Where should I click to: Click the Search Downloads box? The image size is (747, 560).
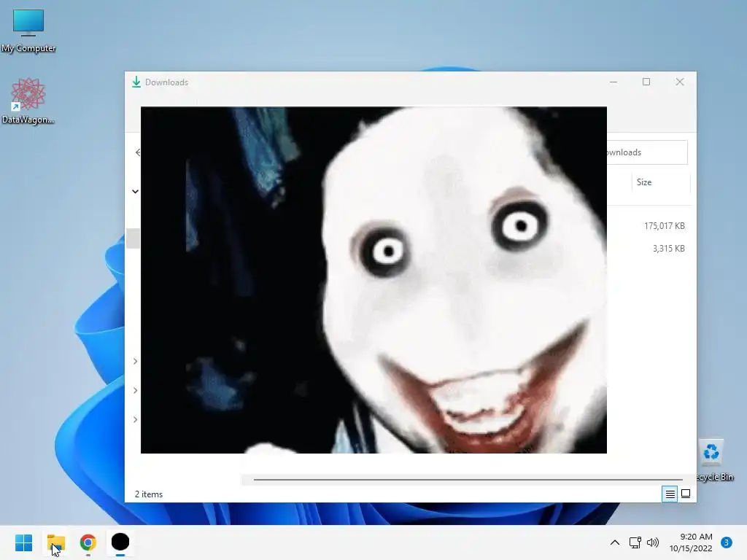(647, 152)
